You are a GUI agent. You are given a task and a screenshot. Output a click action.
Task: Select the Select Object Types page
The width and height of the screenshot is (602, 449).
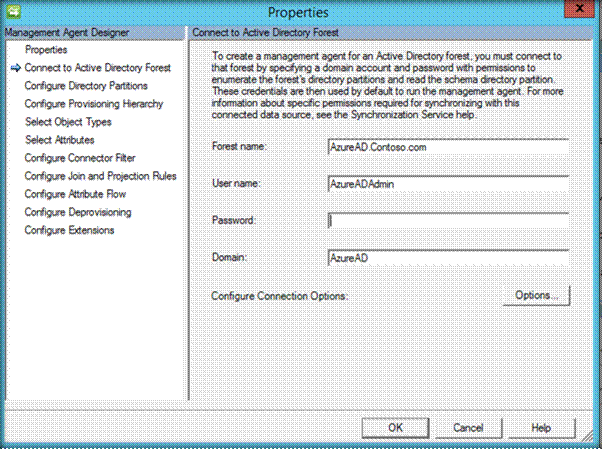[68, 122]
